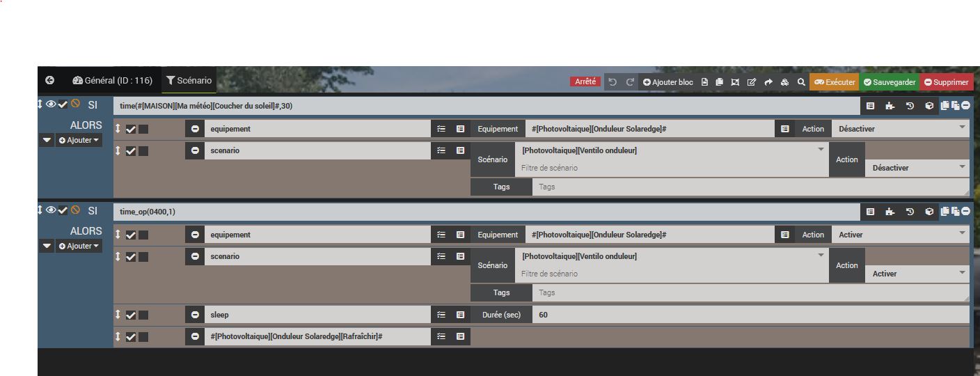Screen dimensions: 980x376
Task: Click the action list icon in the sleep row
Action: point(441,315)
